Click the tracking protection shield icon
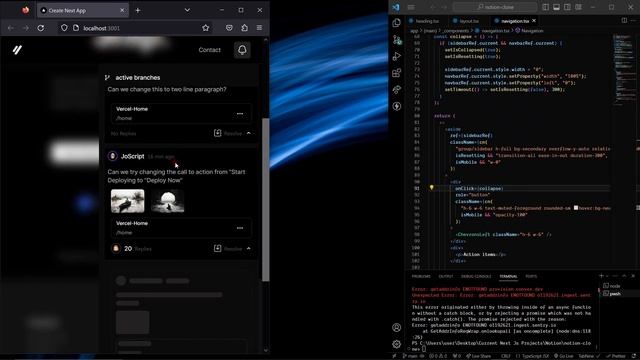This screenshot has height=360, width=640. [64, 28]
